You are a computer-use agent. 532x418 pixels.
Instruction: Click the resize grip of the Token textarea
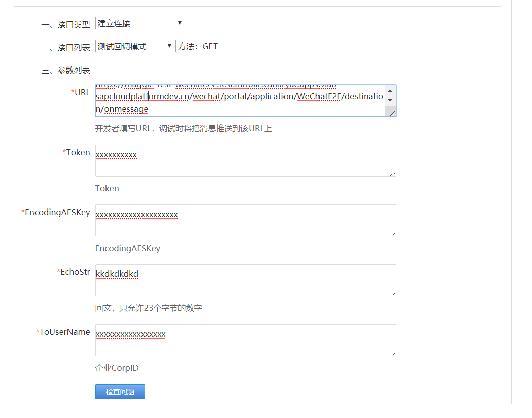click(393, 174)
